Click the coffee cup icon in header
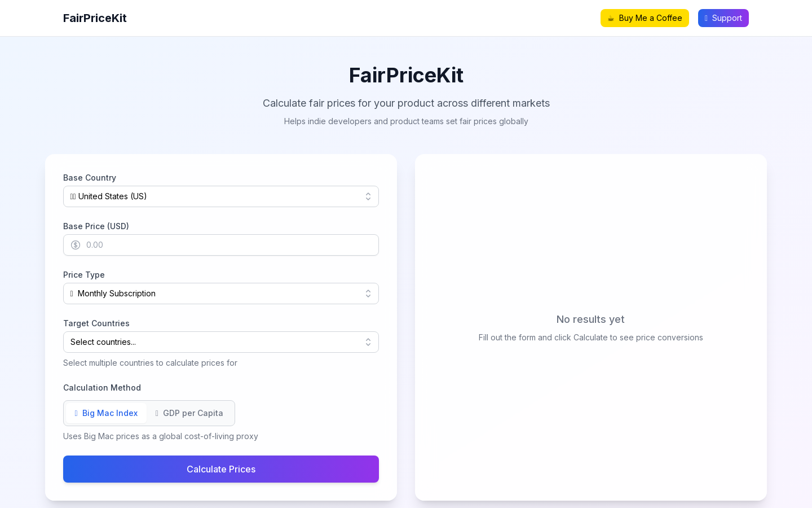The height and width of the screenshot is (508, 812). (611, 18)
